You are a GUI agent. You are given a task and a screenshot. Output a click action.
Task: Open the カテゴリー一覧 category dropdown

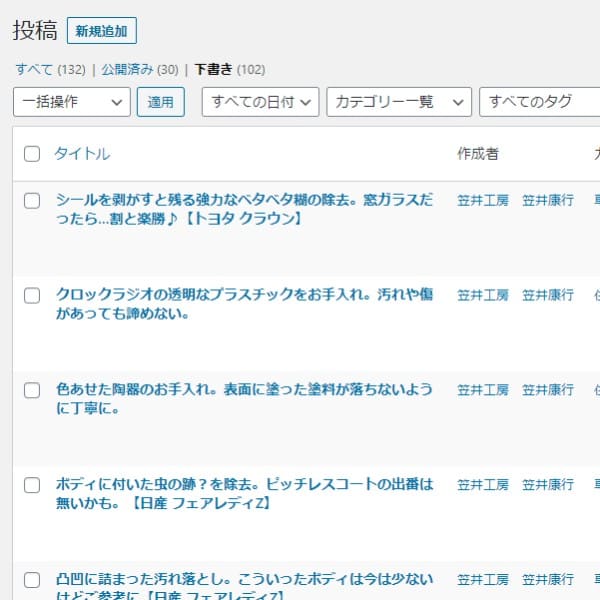click(399, 102)
